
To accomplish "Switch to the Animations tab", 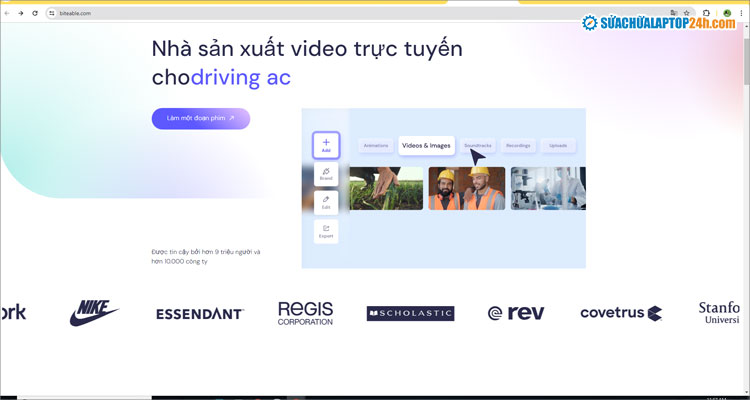I will click(376, 146).
